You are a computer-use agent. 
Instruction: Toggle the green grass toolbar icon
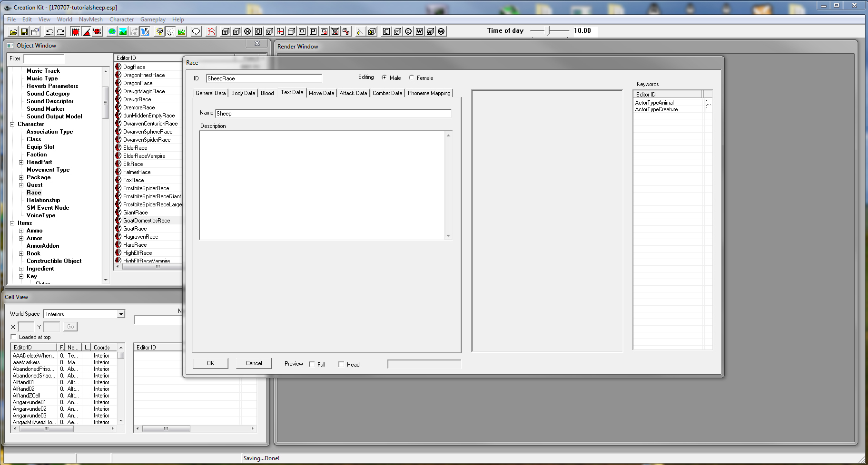[x=182, y=32]
